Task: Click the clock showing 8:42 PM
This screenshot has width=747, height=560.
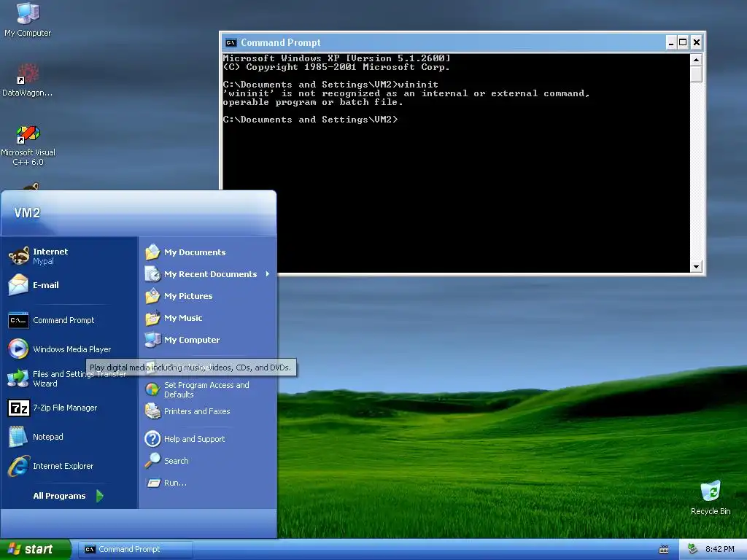Action: point(719,549)
